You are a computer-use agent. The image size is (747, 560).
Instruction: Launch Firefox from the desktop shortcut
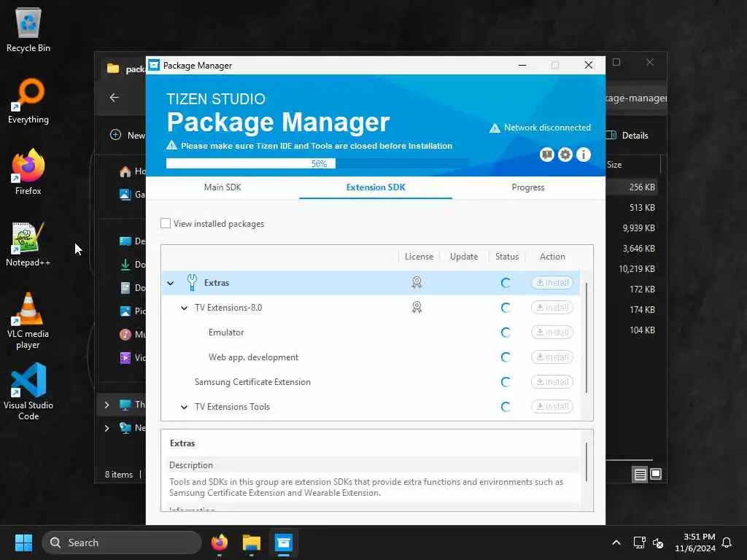click(28, 172)
